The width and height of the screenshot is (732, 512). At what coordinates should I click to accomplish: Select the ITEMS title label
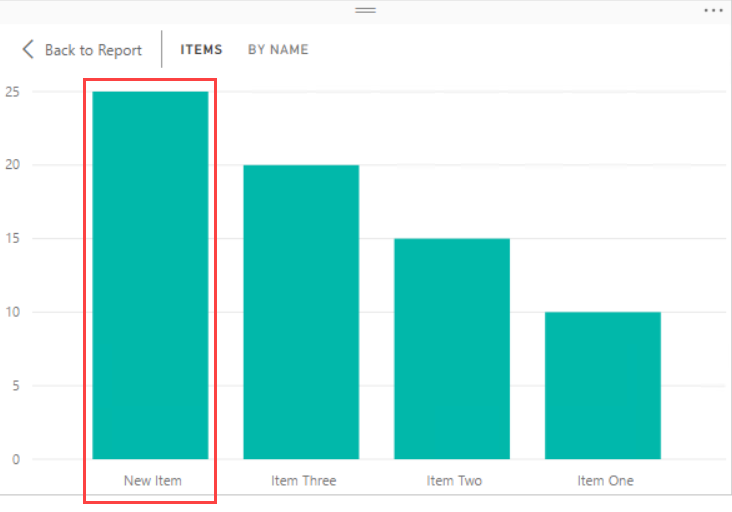coord(201,50)
